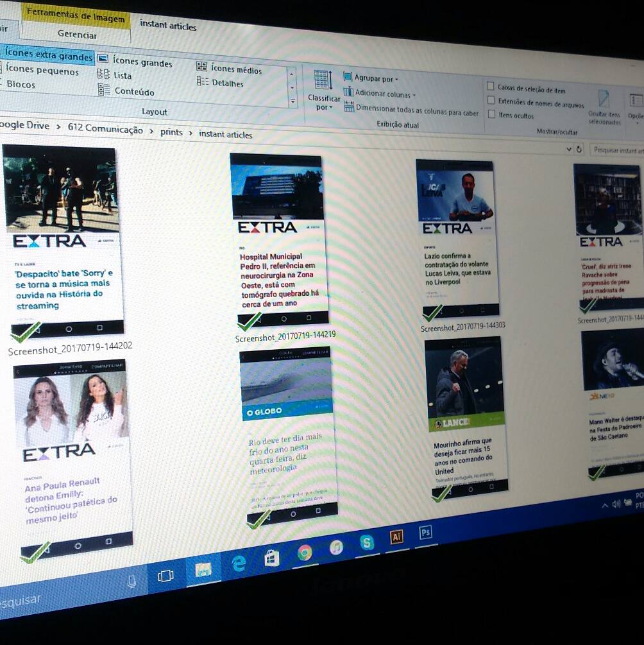Click the Cortana microphone icon in taskbar
This screenshot has height=645, width=644.
[131, 581]
